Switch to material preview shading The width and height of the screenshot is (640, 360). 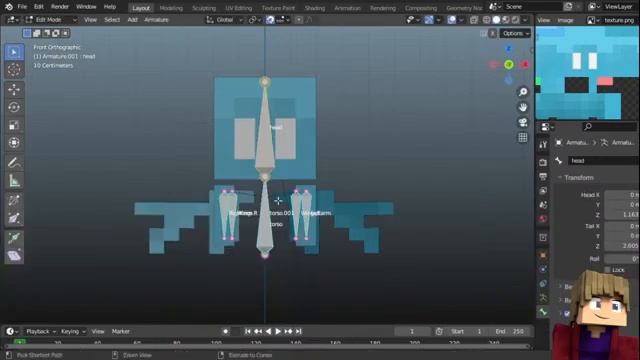pos(506,20)
